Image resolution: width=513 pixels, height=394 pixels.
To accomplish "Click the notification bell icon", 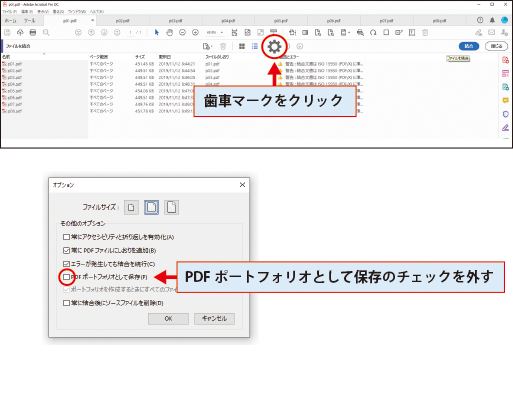I will tap(492, 20).
